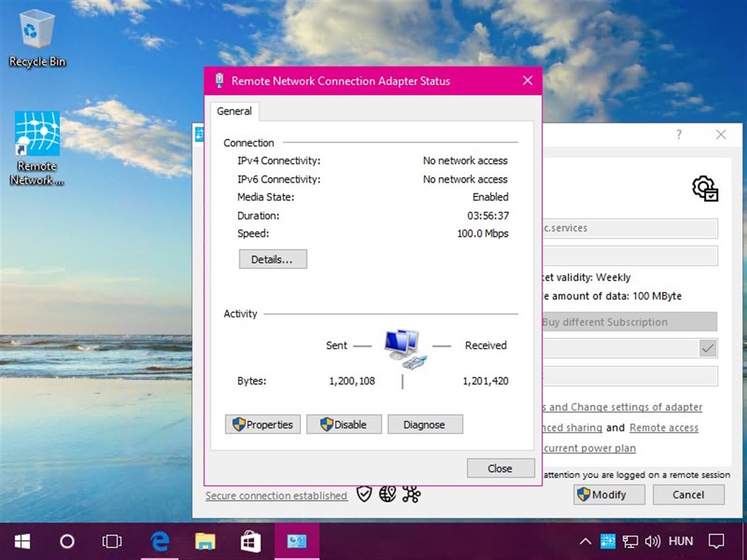Click the shield checkmark security icon
Screen dimensions: 747x560
point(364,493)
